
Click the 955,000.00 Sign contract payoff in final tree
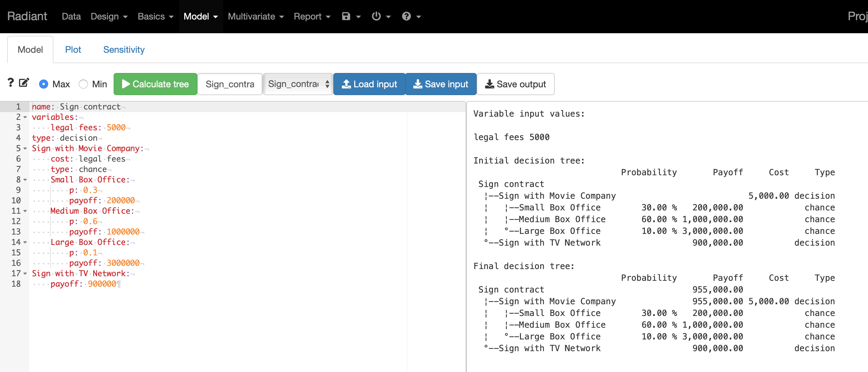point(718,290)
